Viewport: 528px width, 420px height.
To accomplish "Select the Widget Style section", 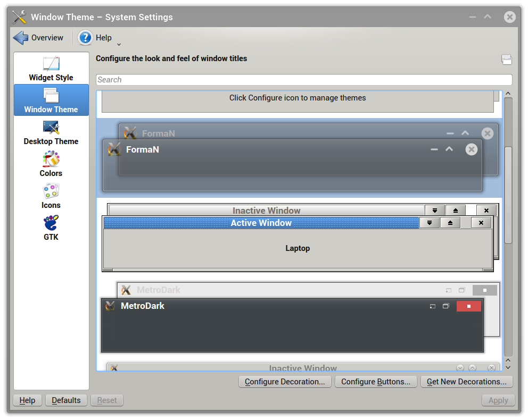I will click(x=51, y=69).
